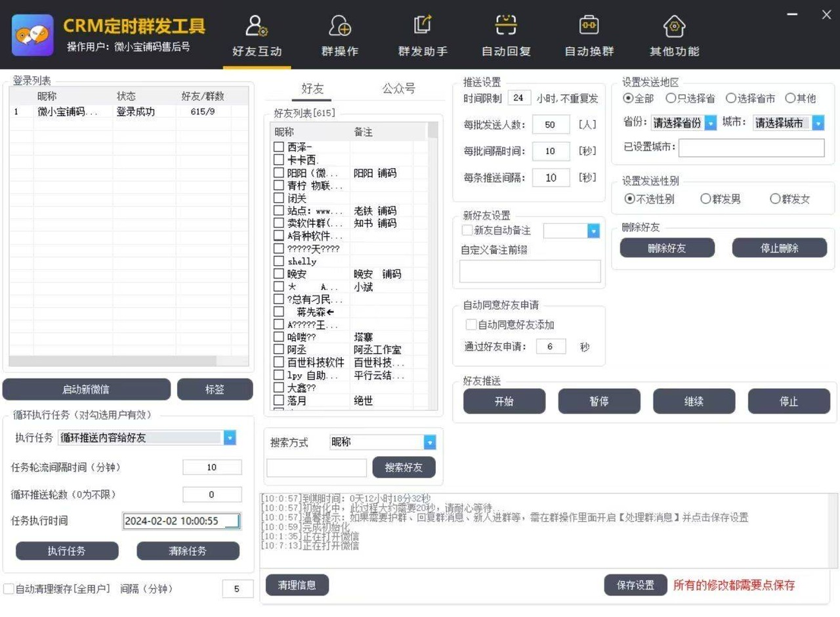Enable the 新友自动备注 checkbox

(x=467, y=230)
